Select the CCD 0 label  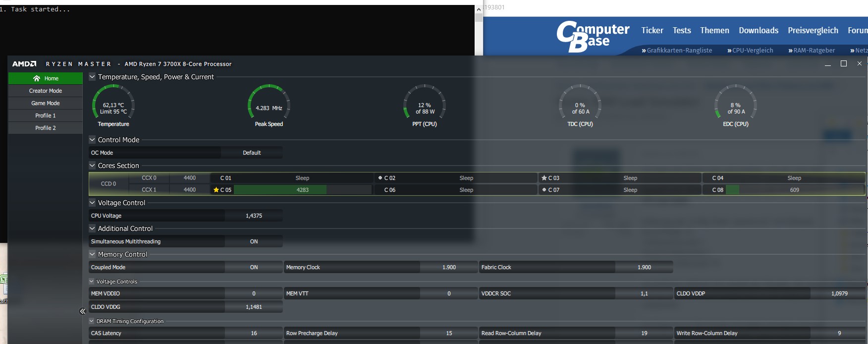(108, 184)
